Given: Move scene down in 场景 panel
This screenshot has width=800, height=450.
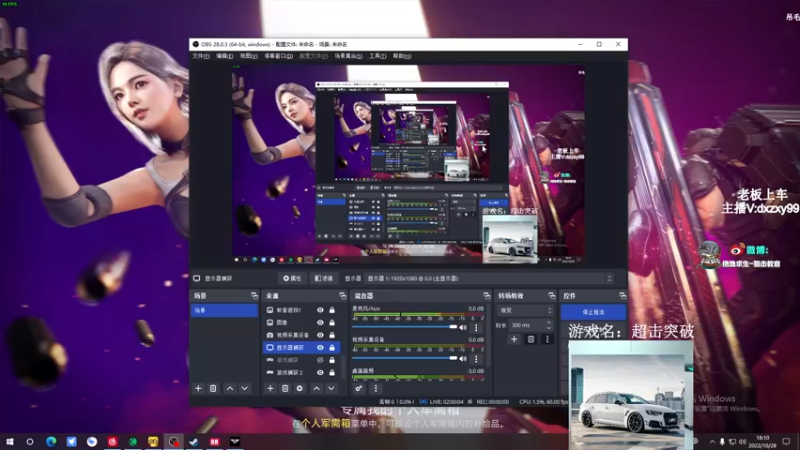Looking at the screenshot, I should point(245,389).
